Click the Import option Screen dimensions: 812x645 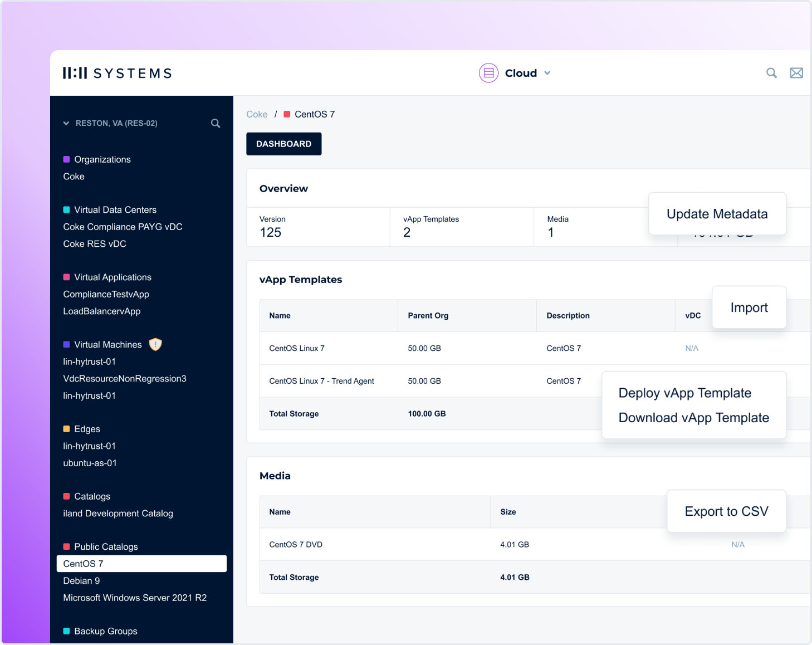[749, 307]
